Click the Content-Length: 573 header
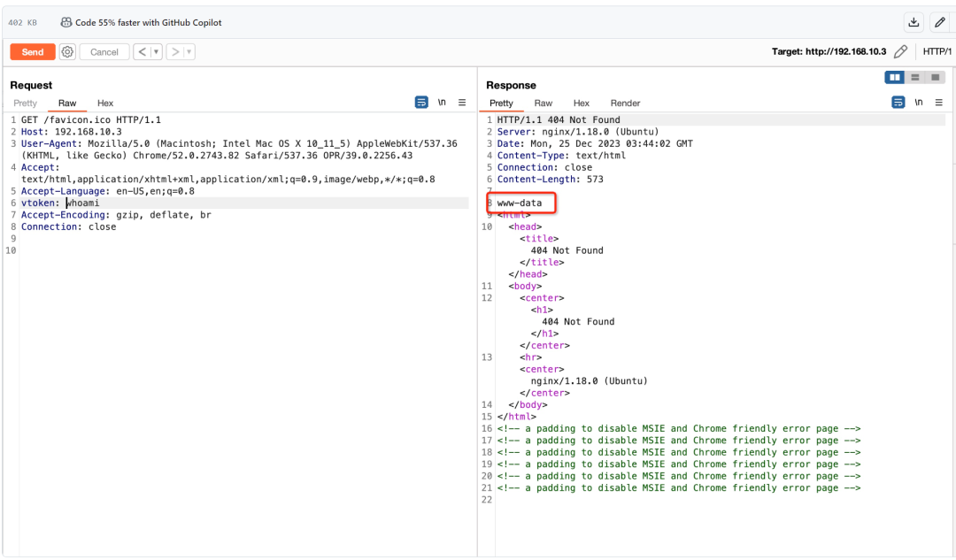The image size is (956, 560). (550, 180)
